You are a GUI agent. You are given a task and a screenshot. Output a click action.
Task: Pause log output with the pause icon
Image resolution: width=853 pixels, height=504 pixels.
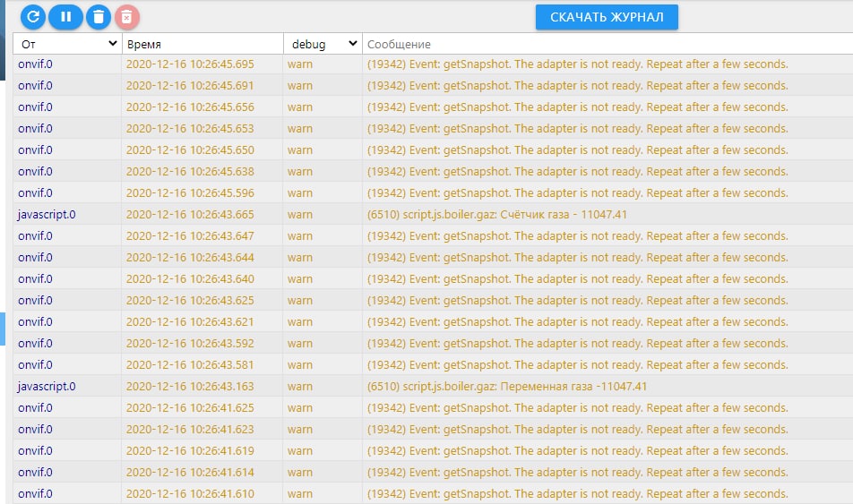[x=65, y=17]
